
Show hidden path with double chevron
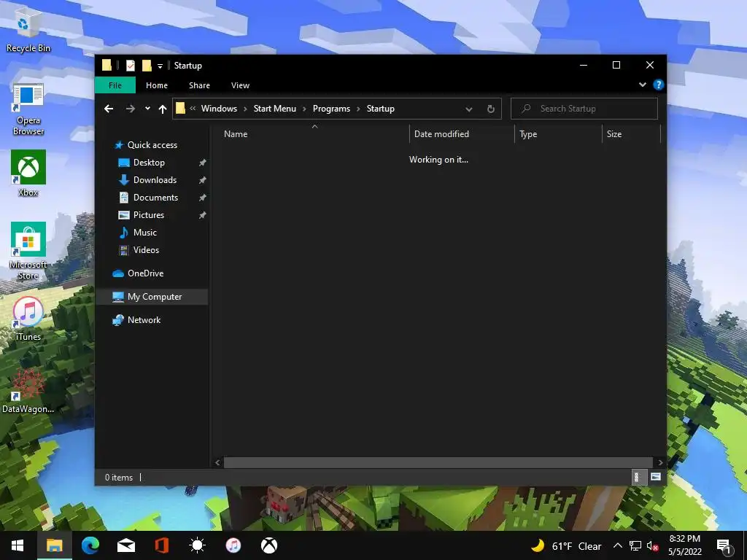(x=193, y=109)
